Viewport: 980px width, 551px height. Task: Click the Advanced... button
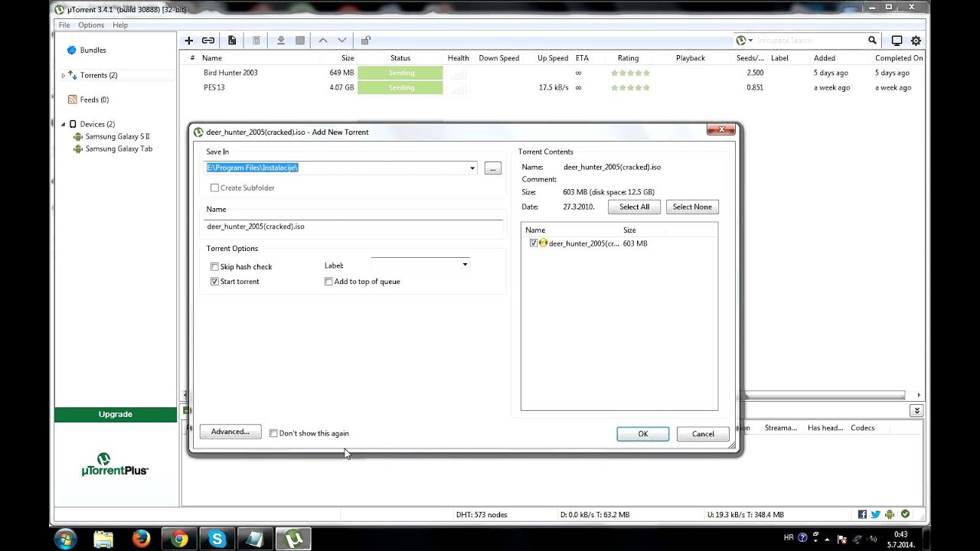point(230,432)
